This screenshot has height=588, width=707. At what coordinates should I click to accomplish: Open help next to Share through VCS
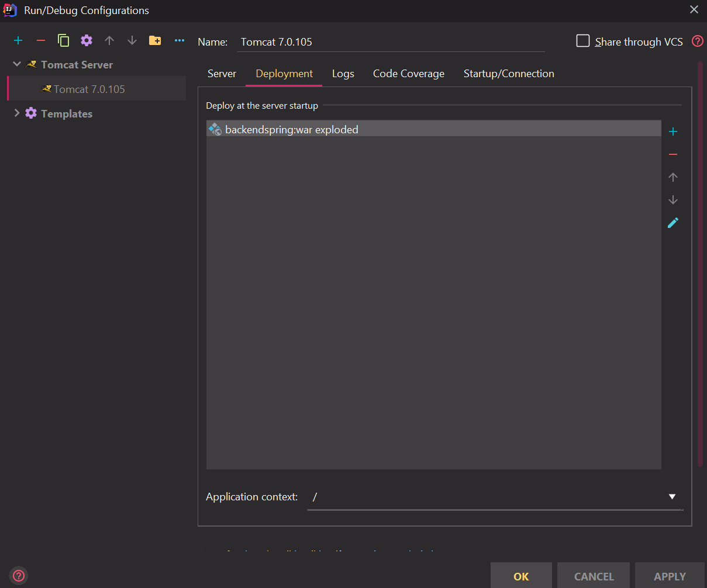click(698, 41)
